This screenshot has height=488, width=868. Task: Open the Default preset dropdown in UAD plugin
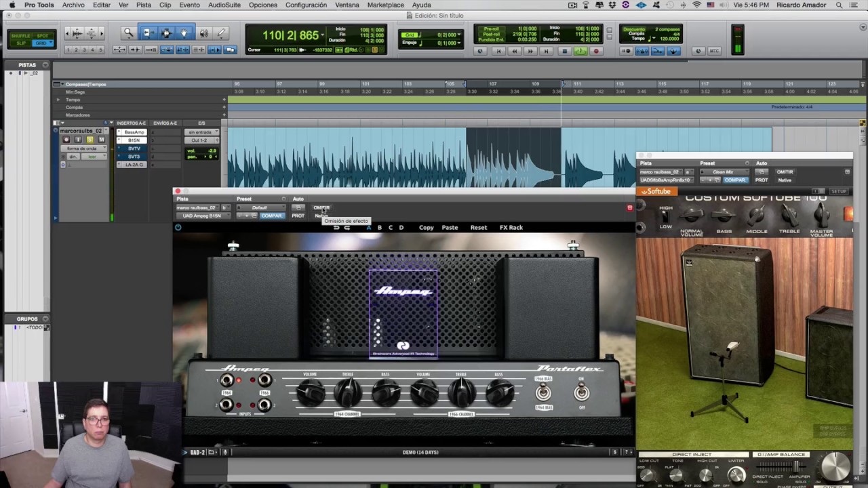click(261, 207)
